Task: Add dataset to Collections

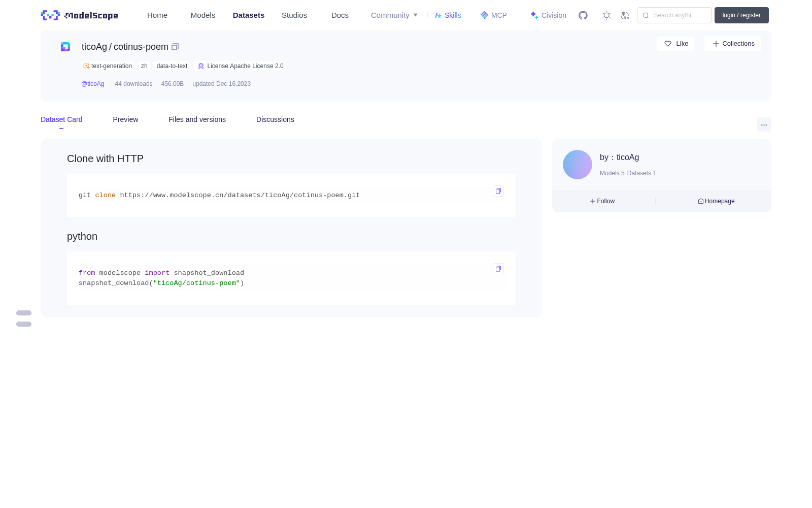Action: [733, 44]
